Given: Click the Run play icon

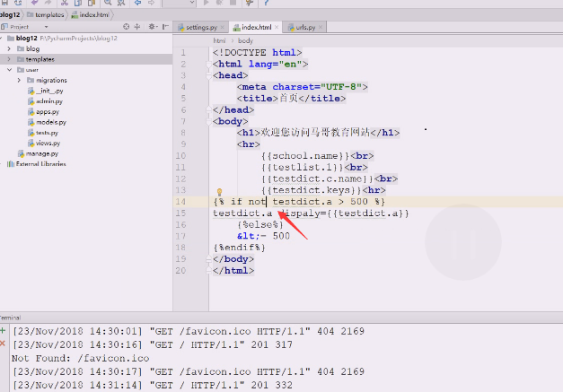Looking at the screenshot, I should (207, 2).
